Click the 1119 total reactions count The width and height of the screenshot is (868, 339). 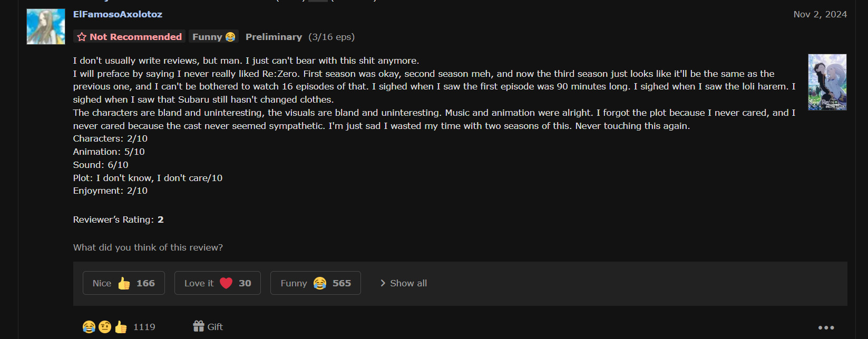(x=144, y=327)
